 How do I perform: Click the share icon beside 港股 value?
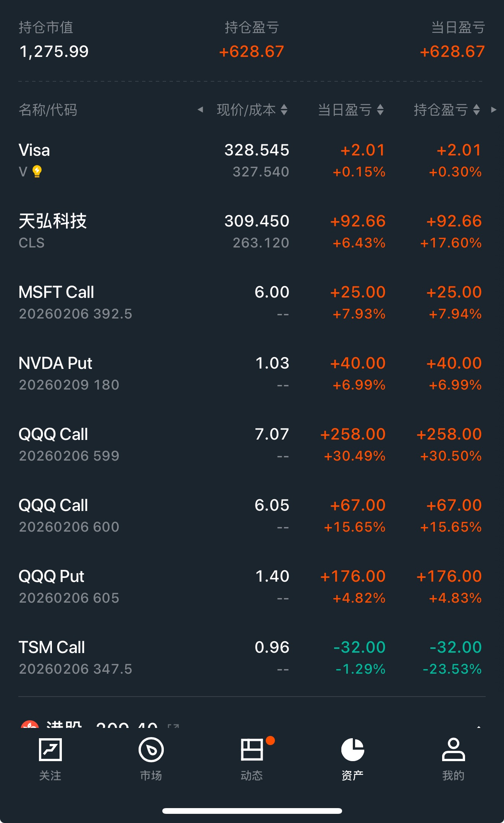pos(173,725)
